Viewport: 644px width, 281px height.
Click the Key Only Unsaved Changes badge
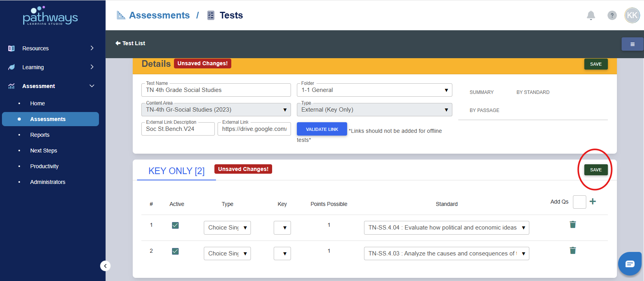pos(243,169)
